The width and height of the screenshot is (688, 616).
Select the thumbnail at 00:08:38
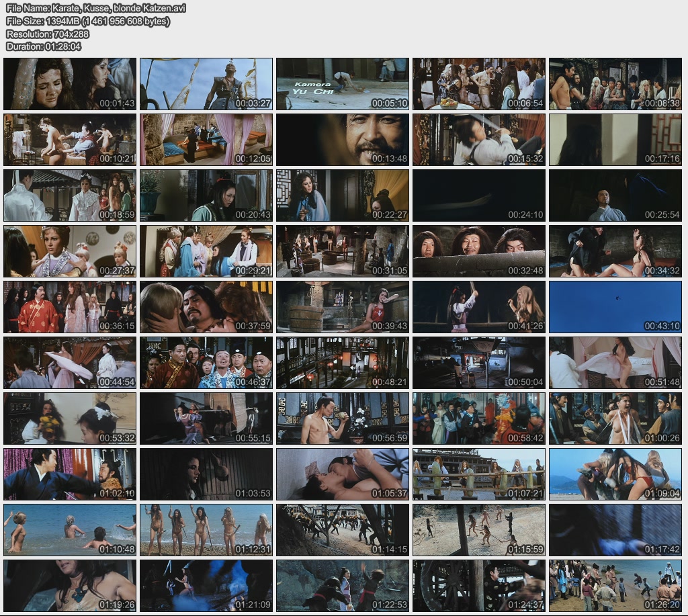(615, 84)
